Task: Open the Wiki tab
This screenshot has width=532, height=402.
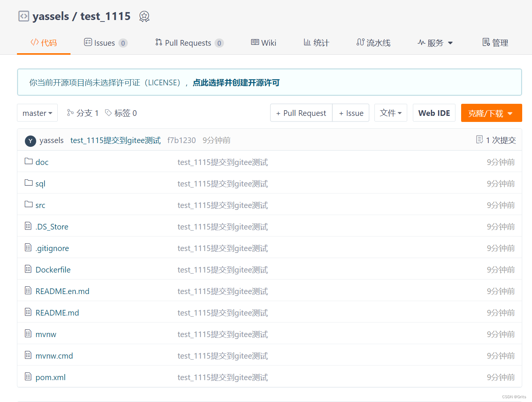Action: tap(264, 43)
